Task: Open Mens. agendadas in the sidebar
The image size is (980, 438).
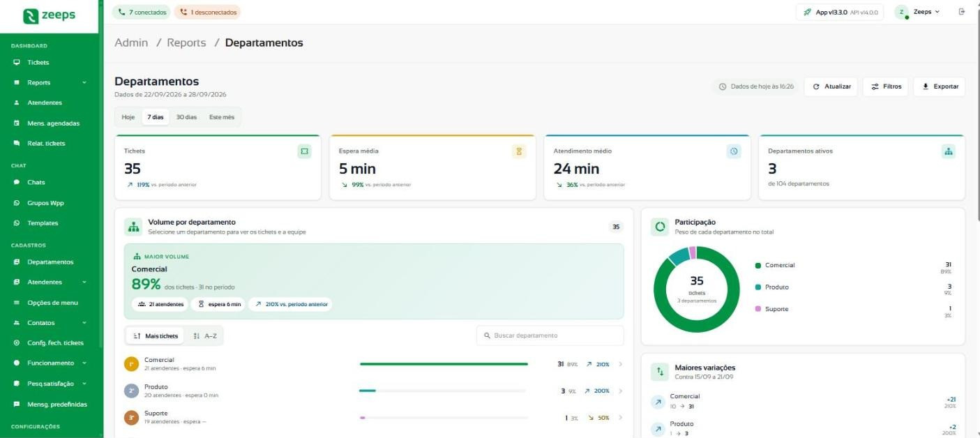Action: (x=52, y=123)
